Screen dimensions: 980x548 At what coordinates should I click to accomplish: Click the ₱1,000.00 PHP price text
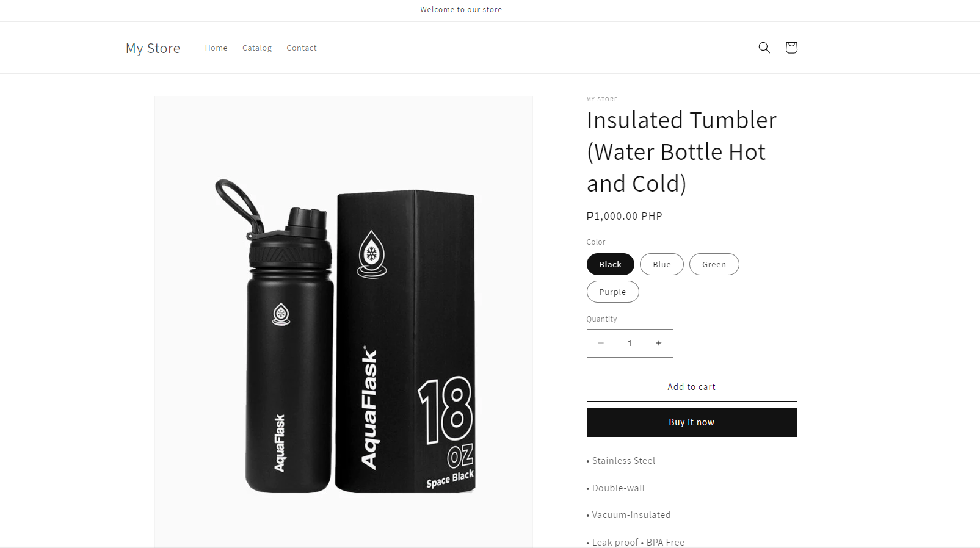pyautogui.click(x=624, y=216)
